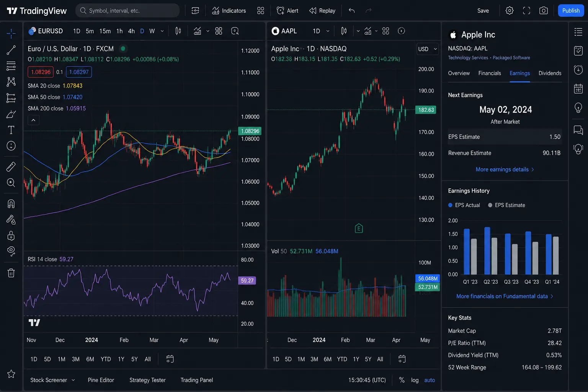Click the EURUSD buy price 1.08297 button
Image resolution: width=588 pixels, height=392 pixels.
coord(79,72)
